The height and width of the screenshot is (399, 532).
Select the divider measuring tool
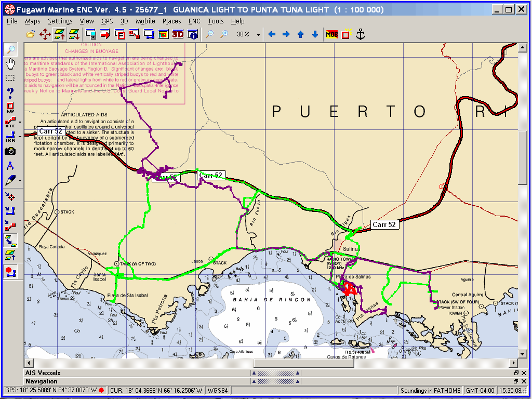10,166
